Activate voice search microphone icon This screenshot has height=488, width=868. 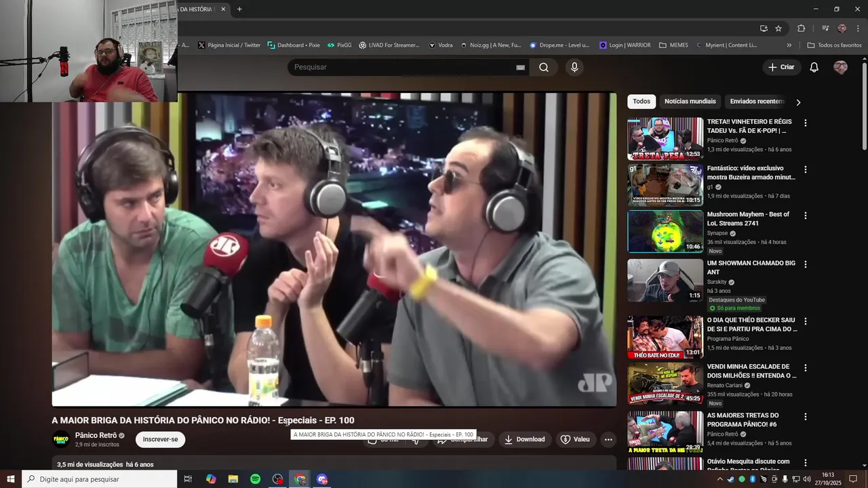(574, 67)
